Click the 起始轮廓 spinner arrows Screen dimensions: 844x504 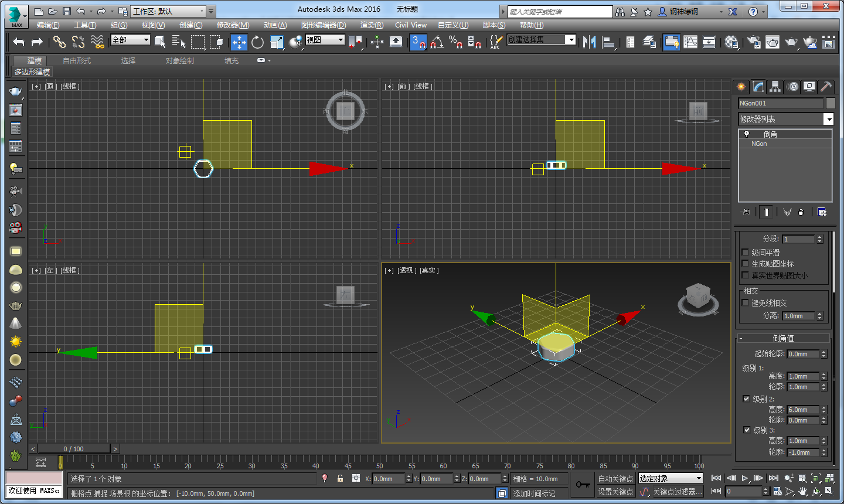coord(823,354)
